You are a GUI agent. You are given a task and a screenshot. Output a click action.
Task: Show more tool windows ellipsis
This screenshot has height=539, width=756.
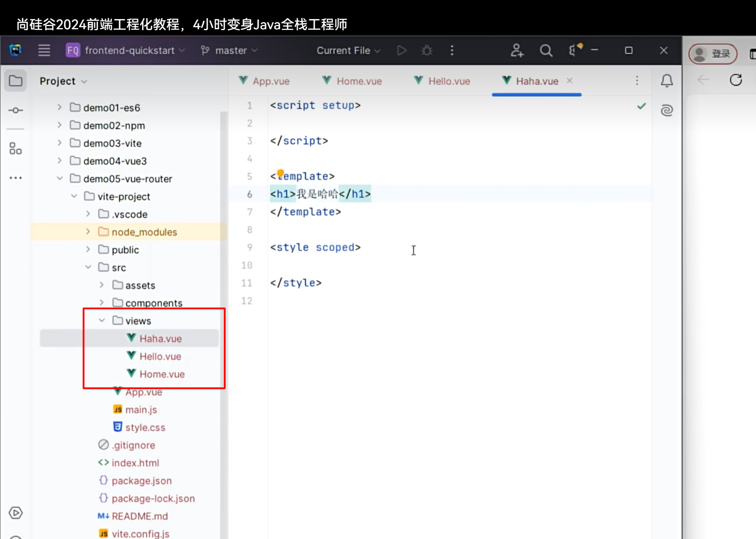click(16, 178)
